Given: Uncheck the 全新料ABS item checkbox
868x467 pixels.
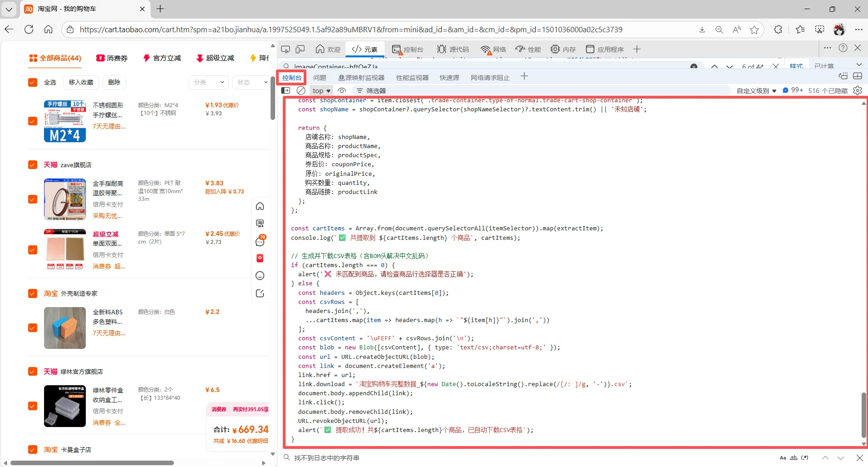Looking at the screenshot, I should 33,328.
